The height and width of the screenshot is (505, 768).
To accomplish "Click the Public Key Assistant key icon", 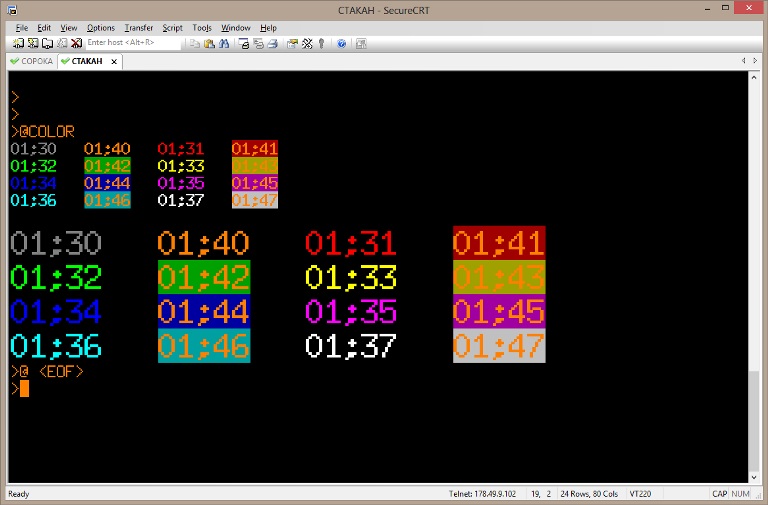I will 321,43.
